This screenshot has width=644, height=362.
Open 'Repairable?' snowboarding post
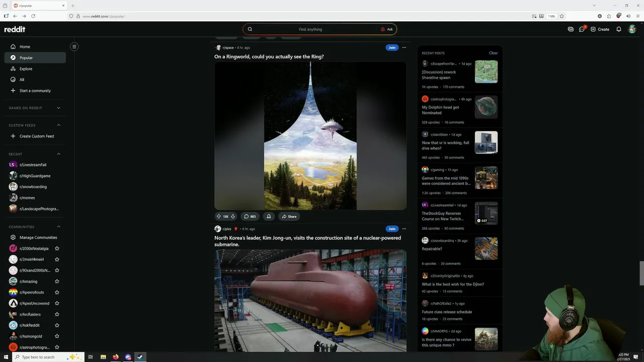pyautogui.click(x=432, y=249)
